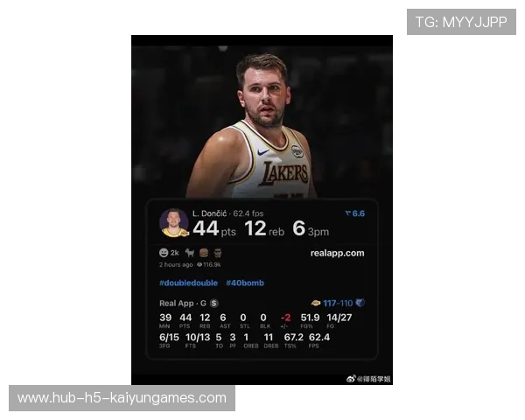This screenshot has height=420, width=525.
Task: Click the Weibo logo watermark
Action: (x=351, y=378)
